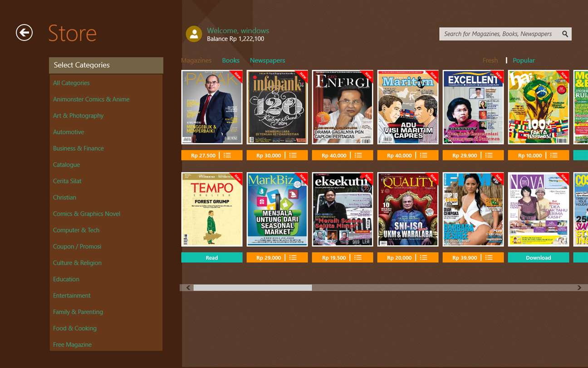Select Education category

(66, 279)
